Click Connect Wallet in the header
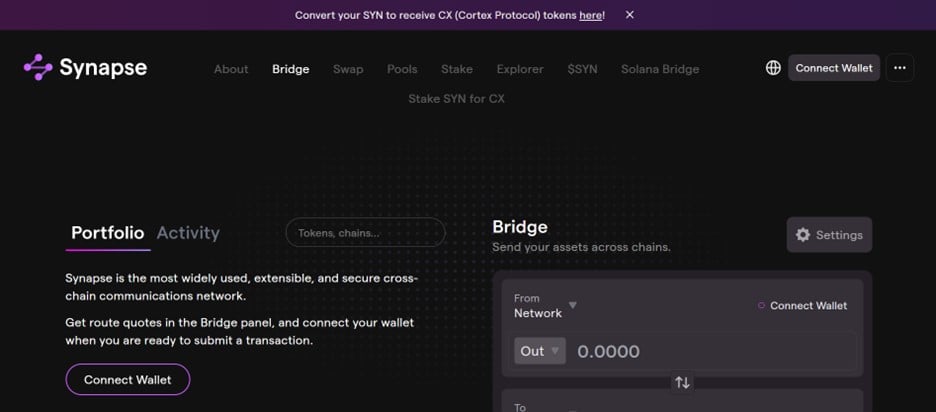936x412 pixels. point(834,68)
